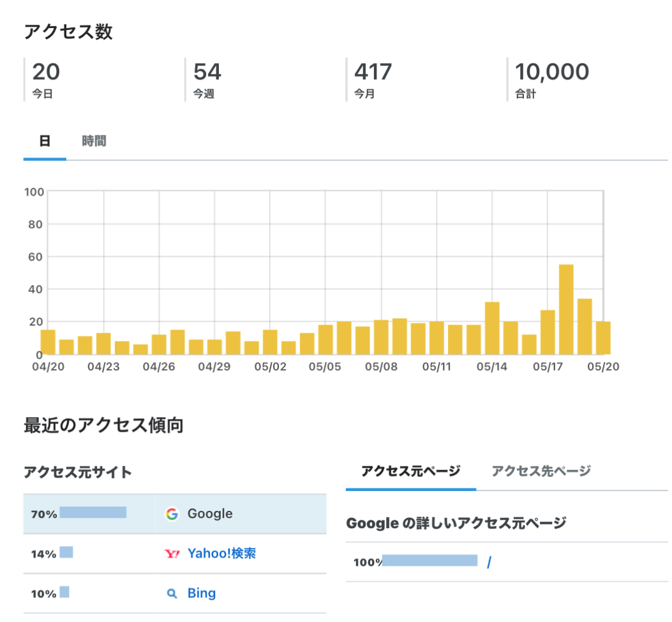
Task: Click the 100 y-axis label
Action: coord(34,192)
